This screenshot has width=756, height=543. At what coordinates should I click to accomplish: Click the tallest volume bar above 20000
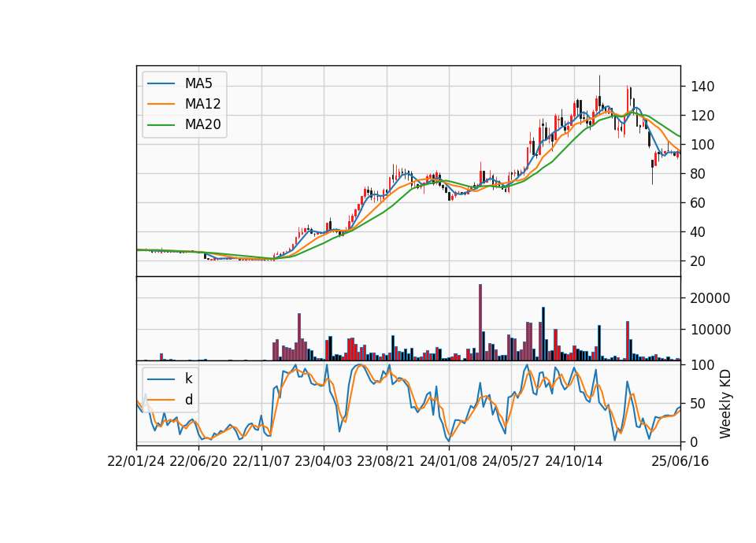[x=480, y=323]
